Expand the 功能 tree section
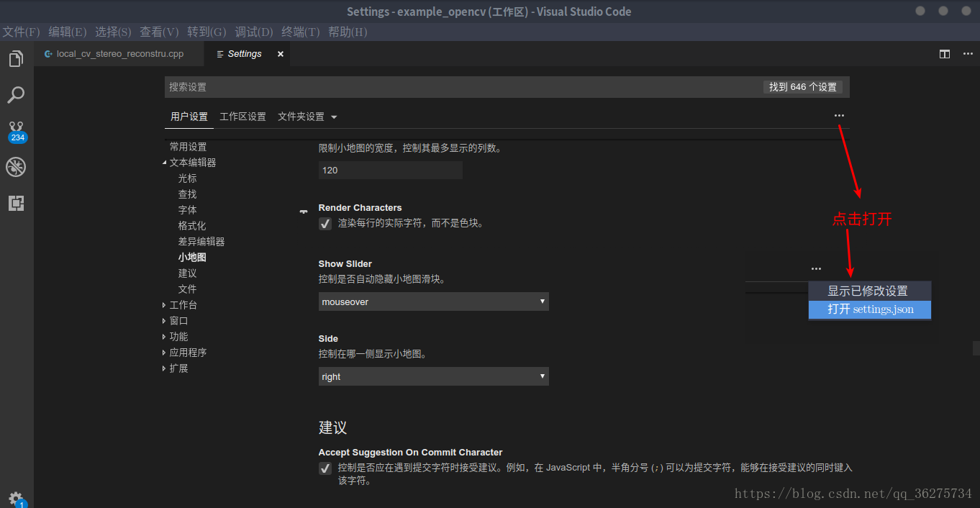 coord(165,337)
